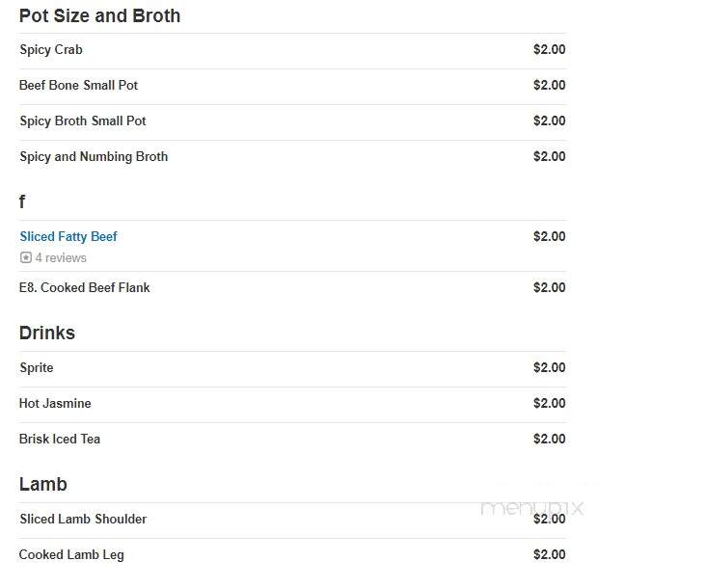Click the Drinks section heading
This screenshot has width=705, height=588.
click(47, 334)
